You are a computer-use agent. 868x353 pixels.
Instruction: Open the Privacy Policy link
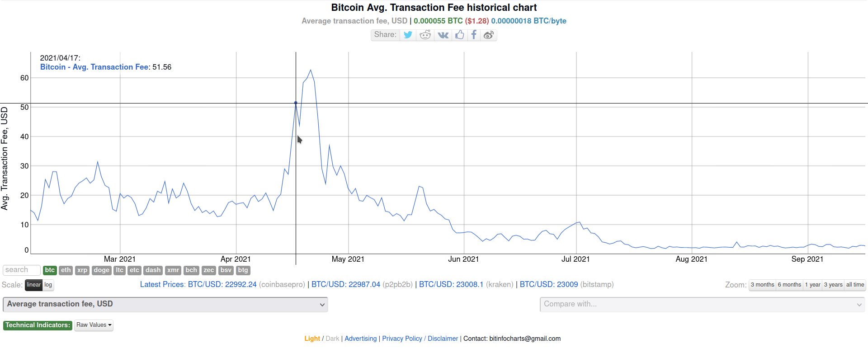[402, 339]
